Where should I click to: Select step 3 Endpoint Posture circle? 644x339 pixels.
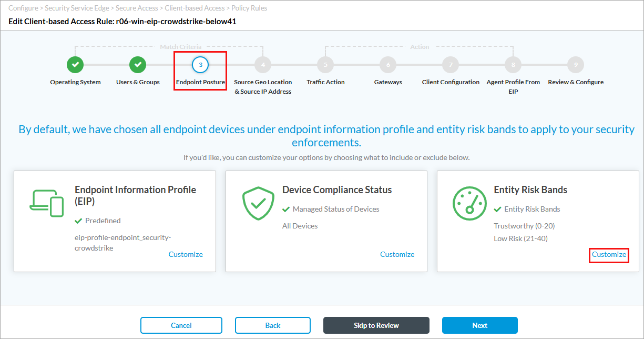pos(200,65)
